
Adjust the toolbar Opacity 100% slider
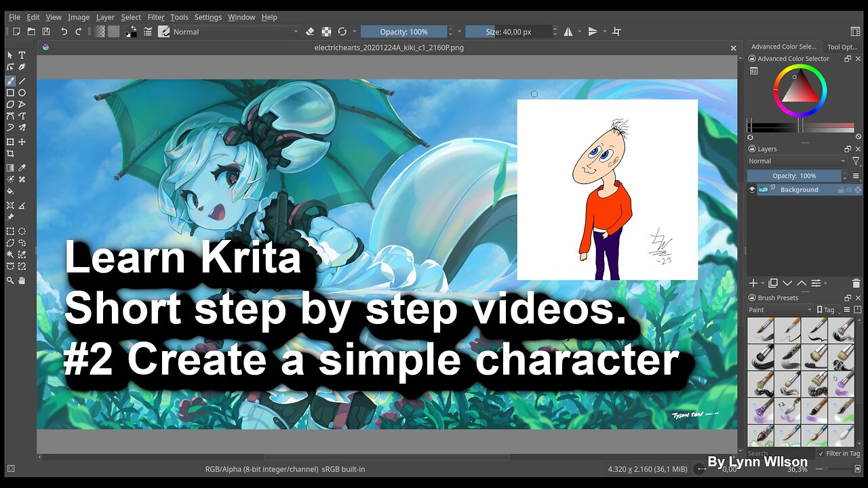(404, 31)
